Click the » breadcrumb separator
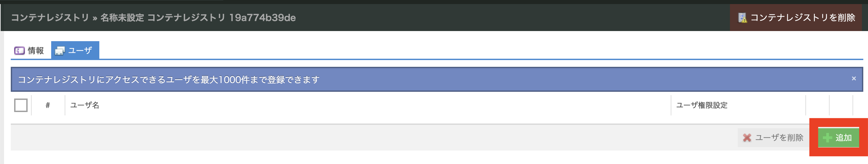Image resolution: width=868 pixels, height=164 pixels. click(x=95, y=18)
